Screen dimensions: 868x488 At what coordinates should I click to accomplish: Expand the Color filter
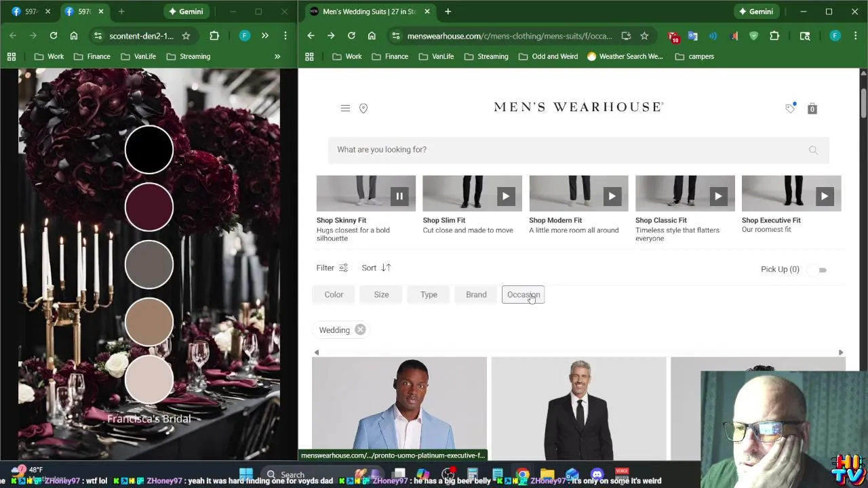coord(334,295)
